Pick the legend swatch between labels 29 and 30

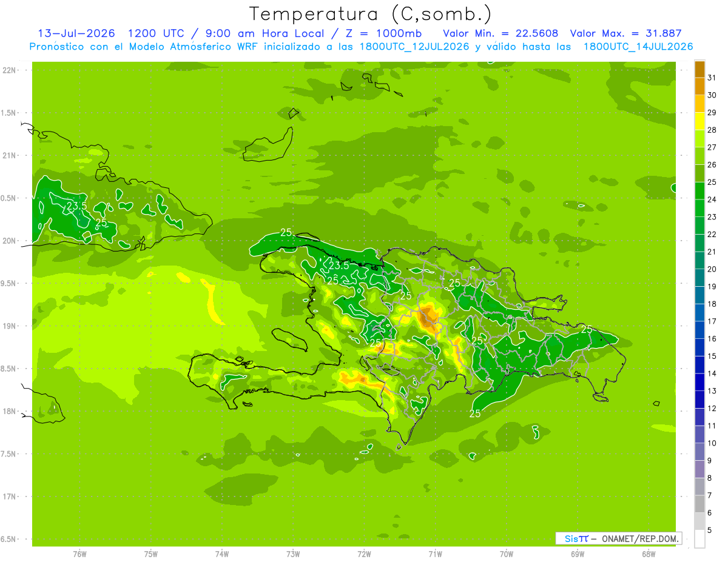click(699, 104)
